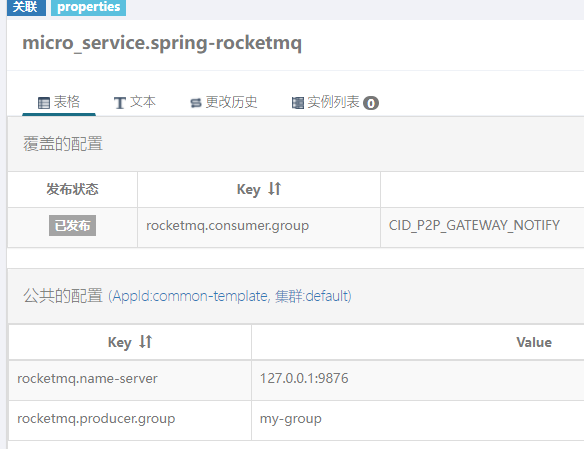The width and height of the screenshot is (584, 449).
Task: Click the instance list server icon
Action: pyautogui.click(x=298, y=103)
